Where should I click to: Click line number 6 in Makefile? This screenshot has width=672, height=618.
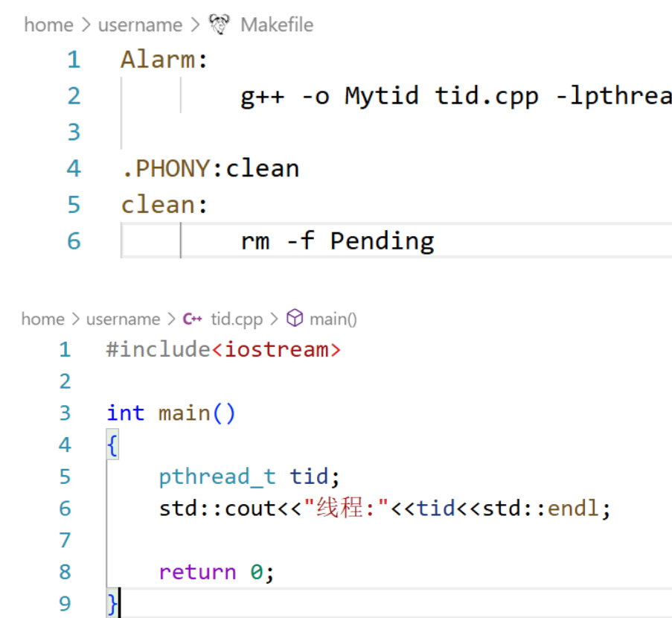[x=73, y=240]
